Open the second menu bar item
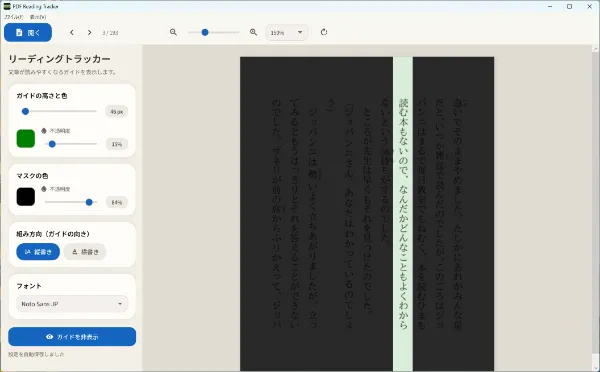600x372 pixels. tap(38, 17)
